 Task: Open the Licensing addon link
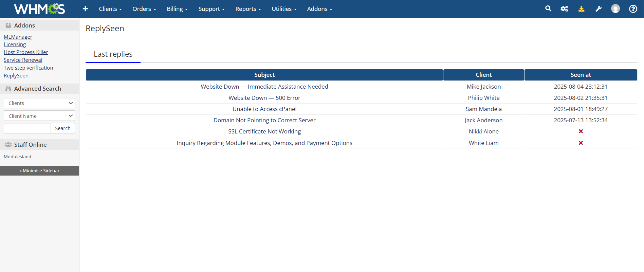click(x=15, y=44)
